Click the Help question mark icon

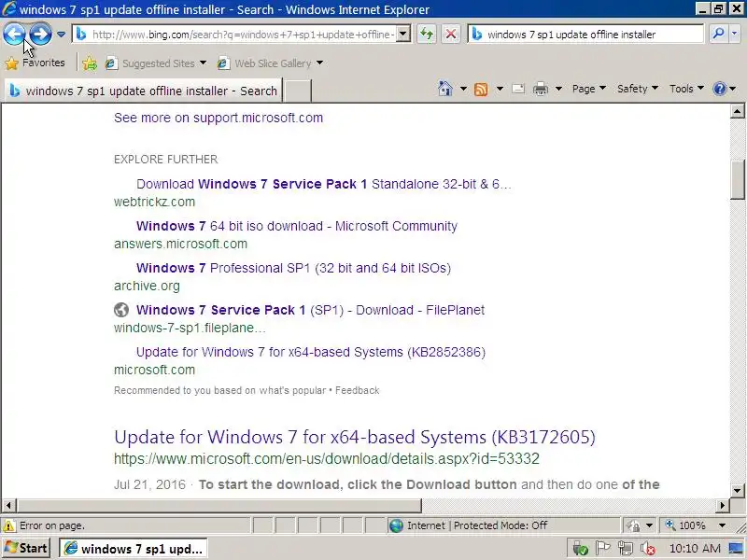click(x=719, y=89)
